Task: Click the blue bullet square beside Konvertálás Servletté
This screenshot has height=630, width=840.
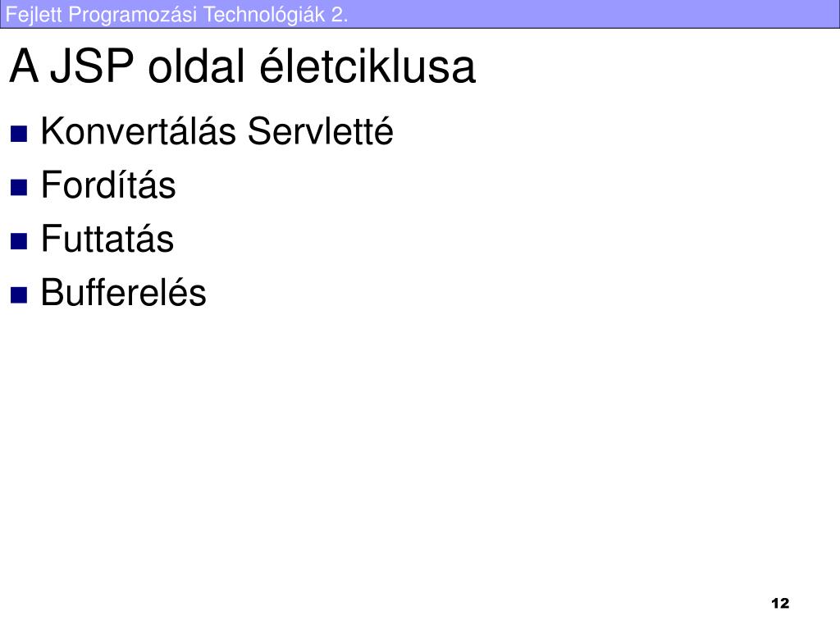Action: (x=19, y=134)
